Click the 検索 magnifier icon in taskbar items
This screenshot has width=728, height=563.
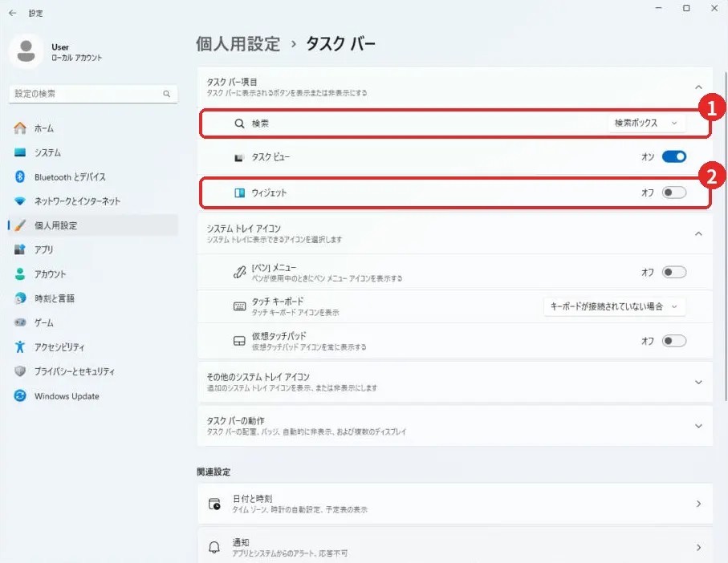pyautogui.click(x=239, y=124)
